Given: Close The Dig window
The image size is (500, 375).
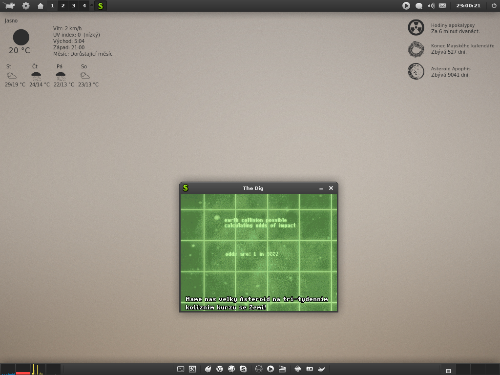Looking at the screenshot, I should pyautogui.click(x=331, y=188).
